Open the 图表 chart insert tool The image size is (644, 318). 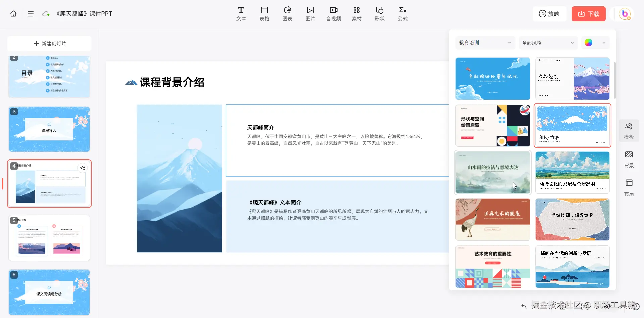[x=287, y=14]
